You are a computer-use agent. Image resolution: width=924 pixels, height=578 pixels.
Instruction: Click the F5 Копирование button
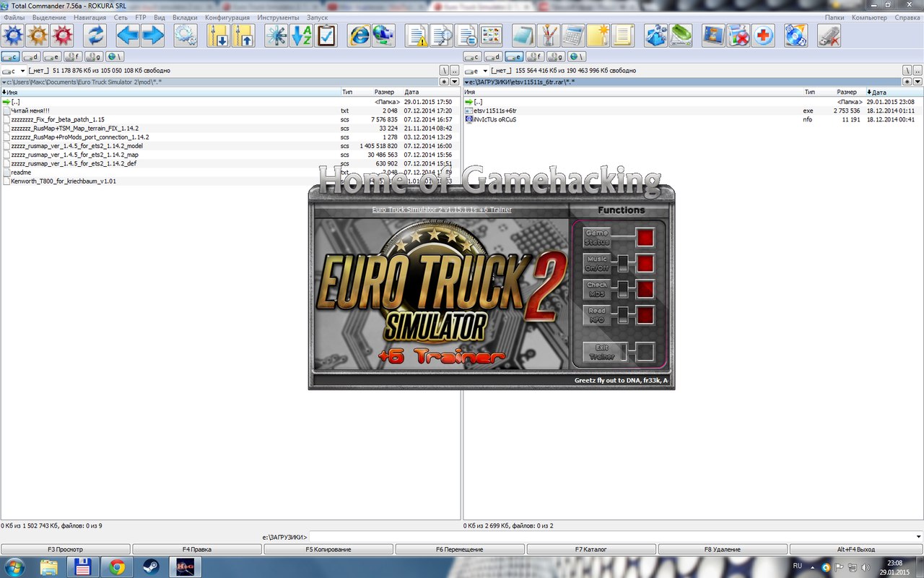click(328, 549)
